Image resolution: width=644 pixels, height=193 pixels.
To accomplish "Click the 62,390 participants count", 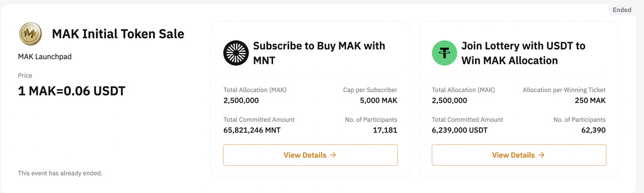I will point(594,130).
